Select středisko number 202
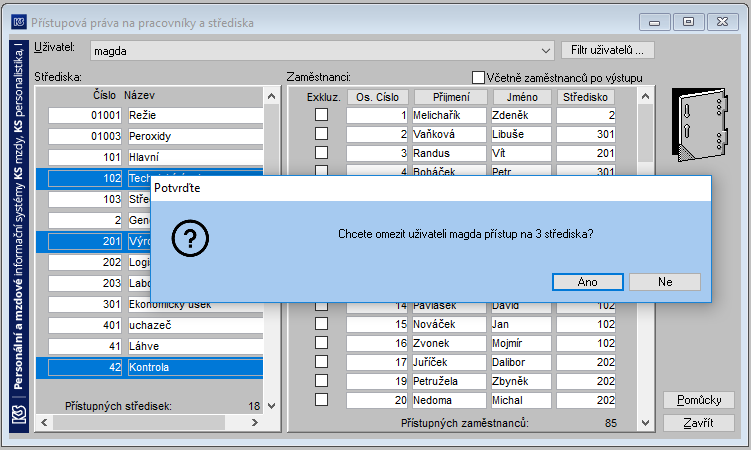The image size is (751, 450). coord(85,262)
